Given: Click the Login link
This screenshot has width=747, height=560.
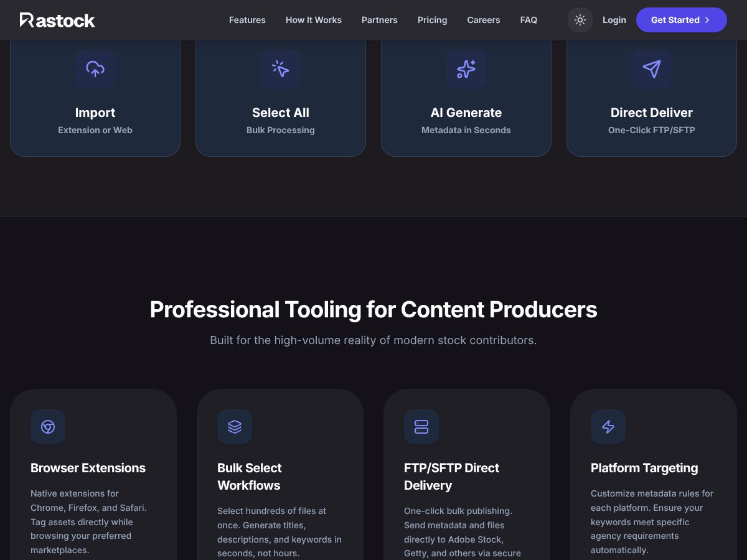Looking at the screenshot, I should pyautogui.click(x=614, y=20).
